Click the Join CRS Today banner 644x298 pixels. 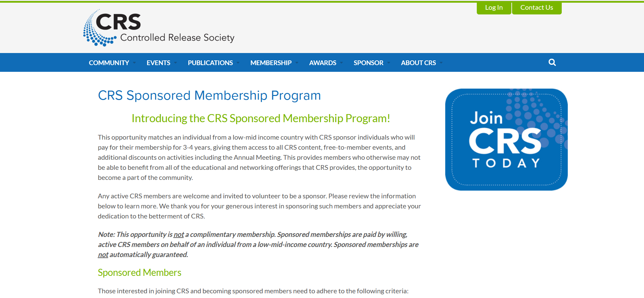[506, 140]
